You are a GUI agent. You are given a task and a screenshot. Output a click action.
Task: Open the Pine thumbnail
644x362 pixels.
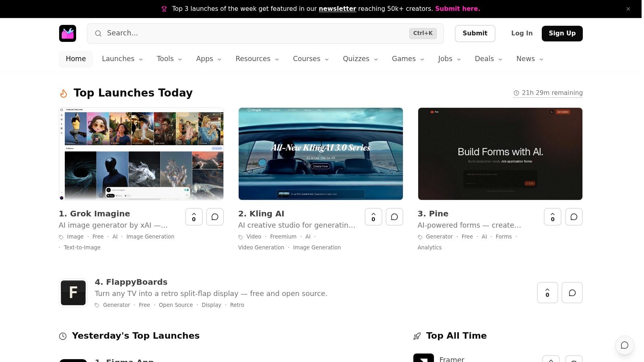500,154
